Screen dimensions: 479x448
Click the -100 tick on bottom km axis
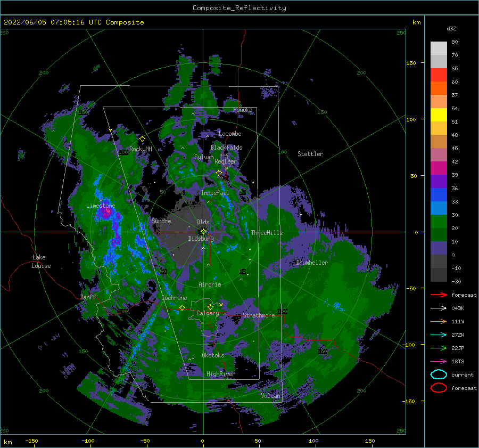pos(88,441)
